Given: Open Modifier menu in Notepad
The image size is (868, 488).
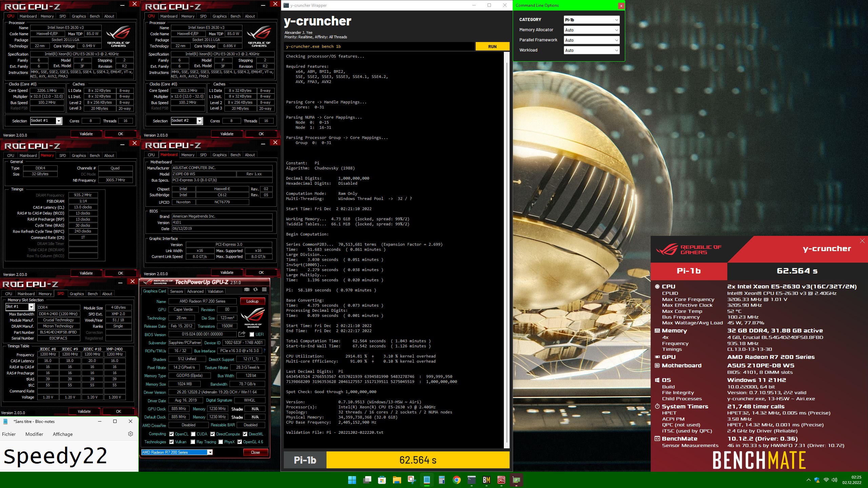Looking at the screenshot, I should pos(34,434).
